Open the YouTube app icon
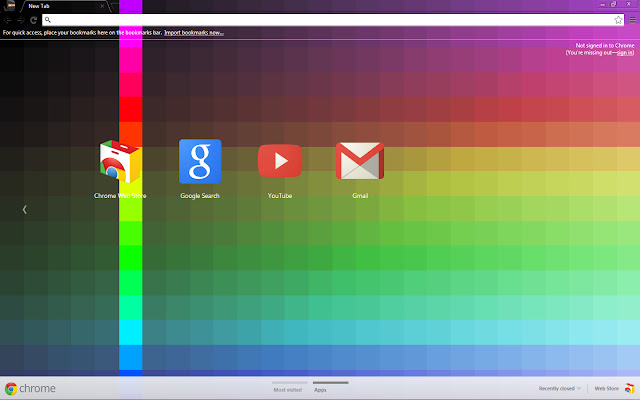The height and width of the screenshot is (400, 640). (280, 161)
